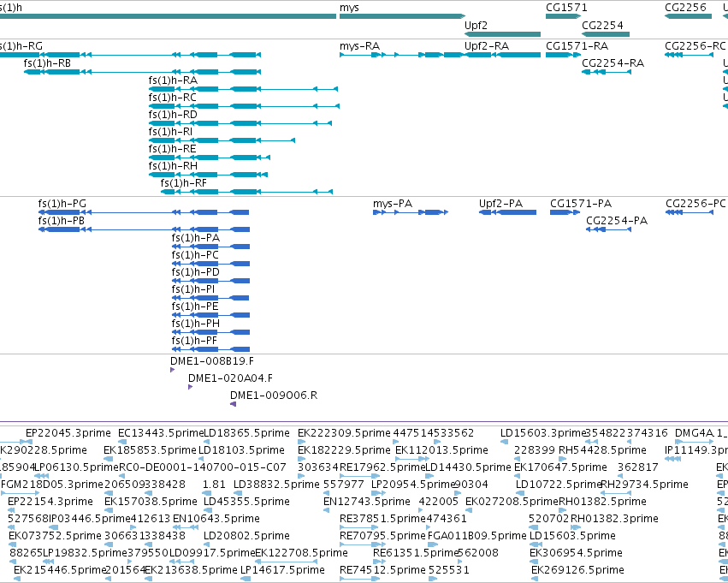Click the RH01382.3prime EST label
Screen dimensions: 728x583
pos(614,519)
